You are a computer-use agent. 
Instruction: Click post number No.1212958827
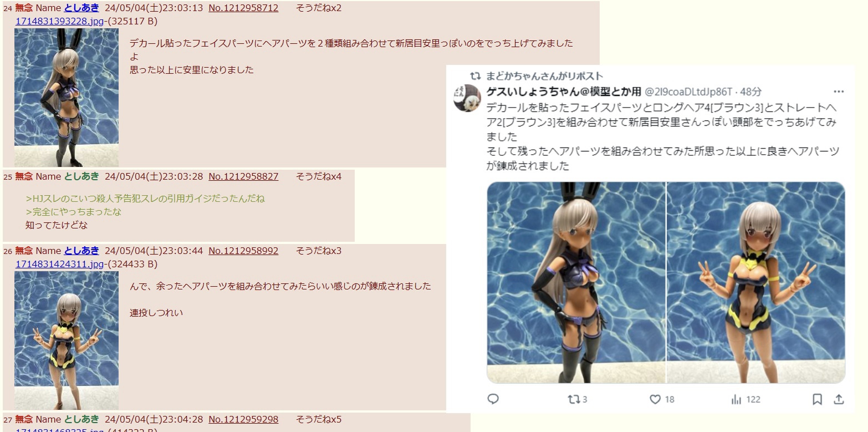(x=243, y=176)
